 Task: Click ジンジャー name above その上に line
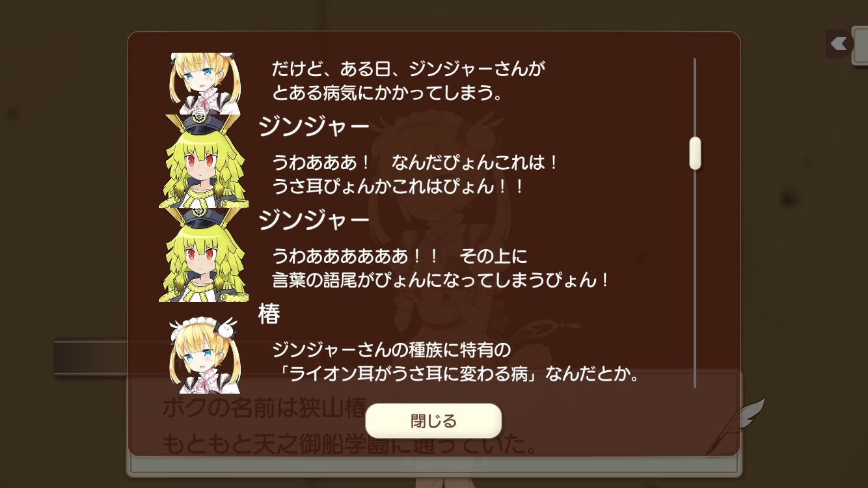click(314, 220)
